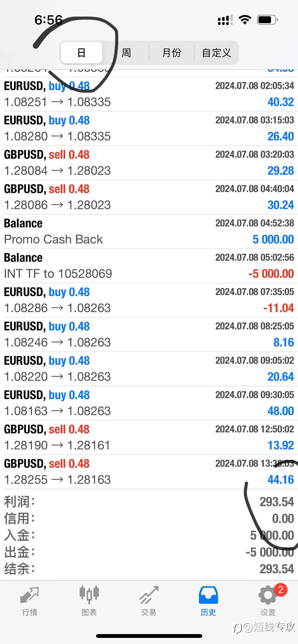The width and height of the screenshot is (298, 644).
Task: Expand the EURUSD buy trade at 02:05:34
Action: coord(149,94)
